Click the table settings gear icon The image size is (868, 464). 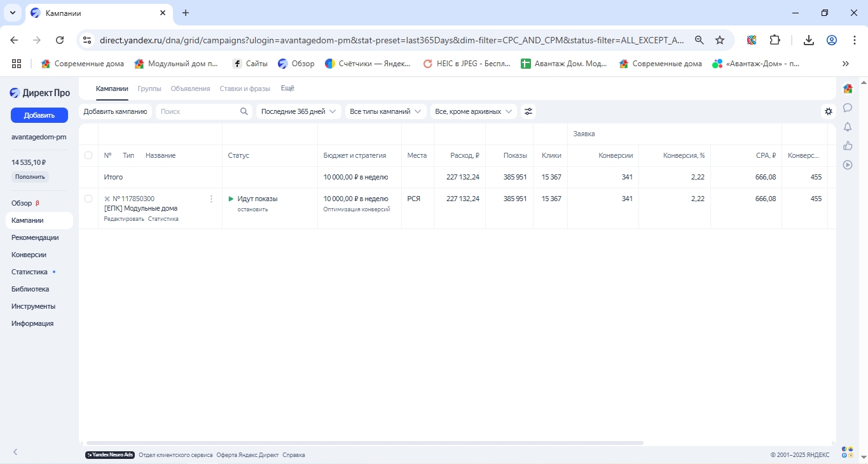tap(828, 111)
